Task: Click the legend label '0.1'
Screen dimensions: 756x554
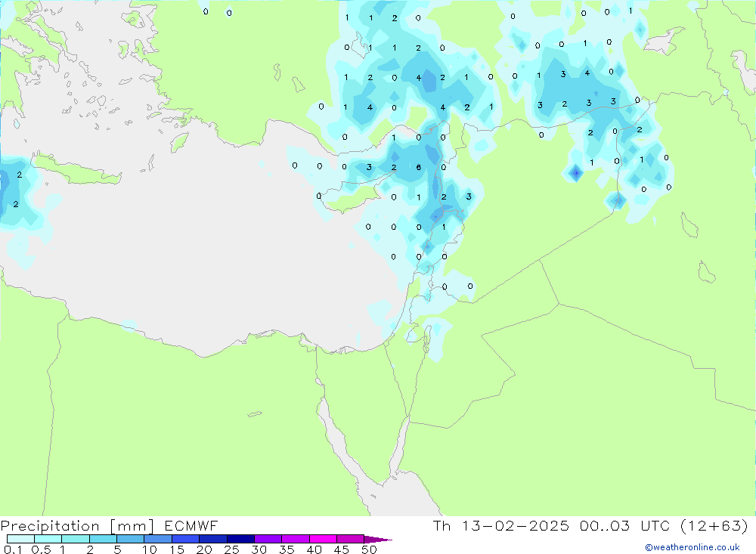Action: click(13, 549)
